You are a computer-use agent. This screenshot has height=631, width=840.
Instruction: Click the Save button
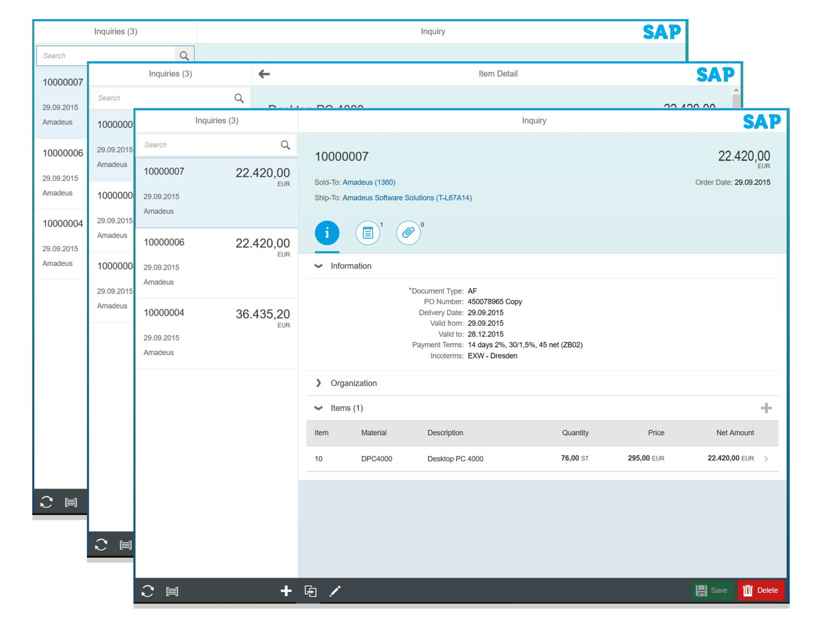click(x=712, y=591)
